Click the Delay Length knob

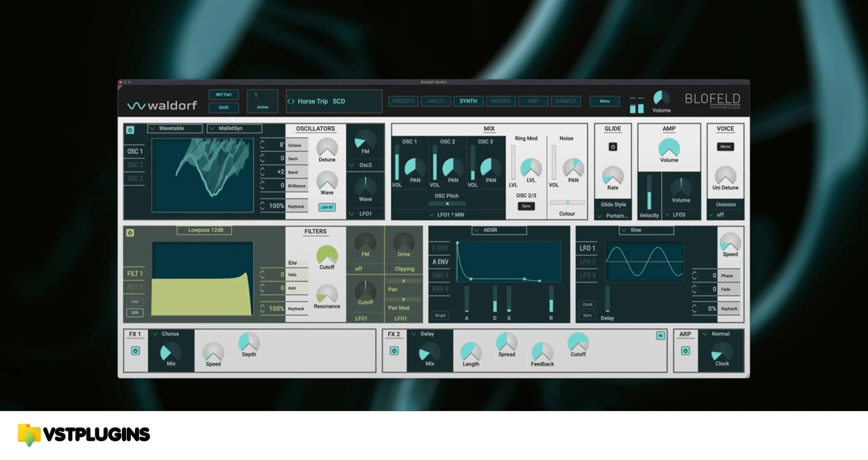(x=471, y=352)
